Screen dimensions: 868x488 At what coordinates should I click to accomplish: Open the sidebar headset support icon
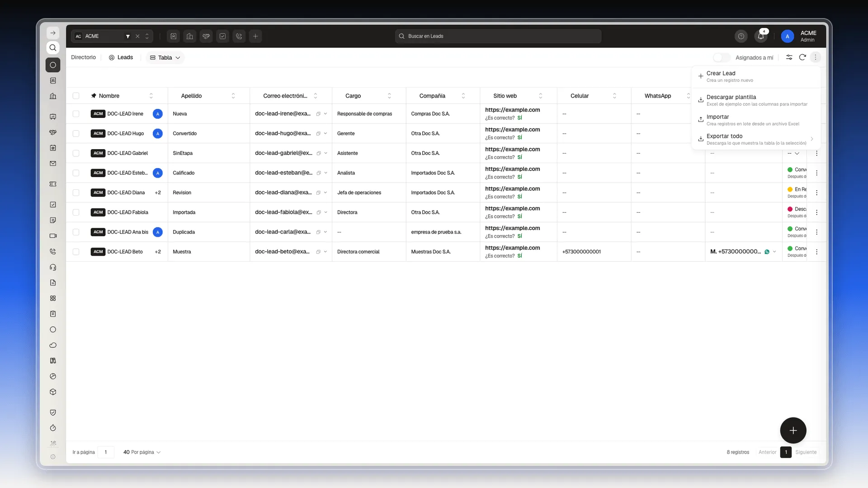(53, 267)
